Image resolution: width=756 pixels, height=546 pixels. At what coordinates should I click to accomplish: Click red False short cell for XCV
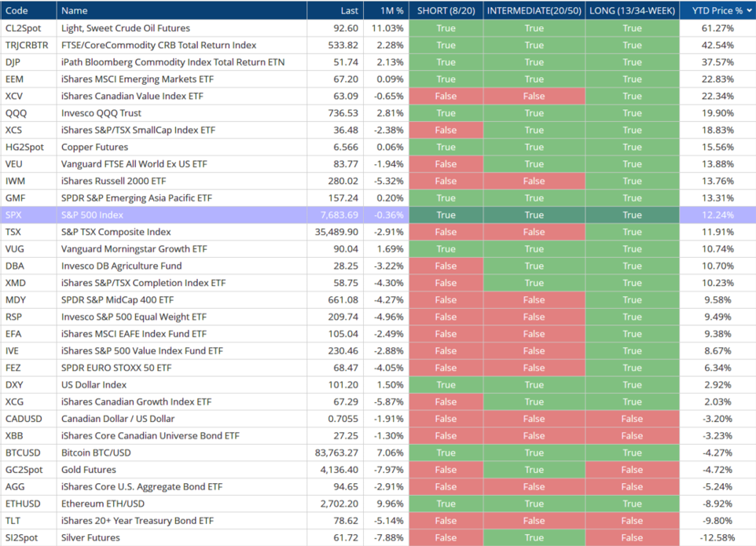point(446,97)
